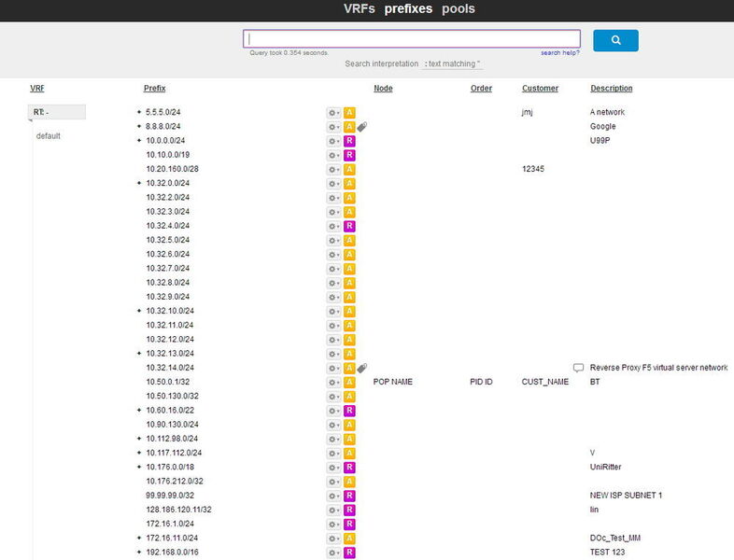
Task: Click the reservation badge for 10.0.0.0/24
Action: (x=349, y=141)
